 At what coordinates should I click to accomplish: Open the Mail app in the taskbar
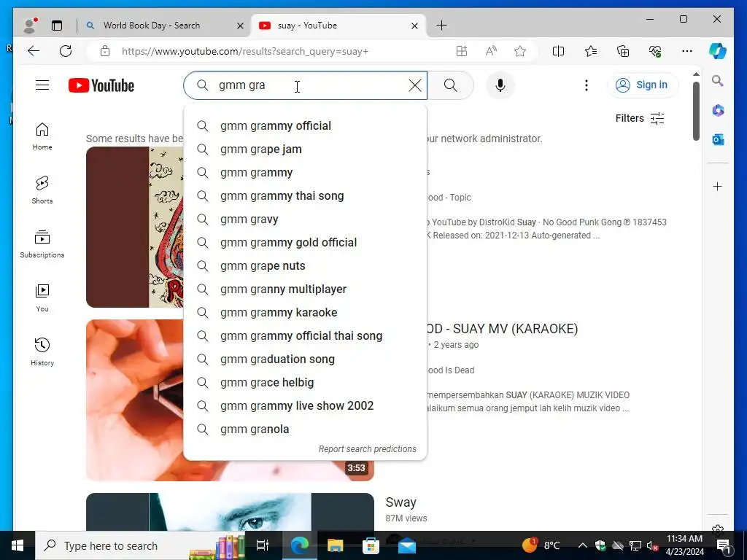pyautogui.click(x=407, y=545)
